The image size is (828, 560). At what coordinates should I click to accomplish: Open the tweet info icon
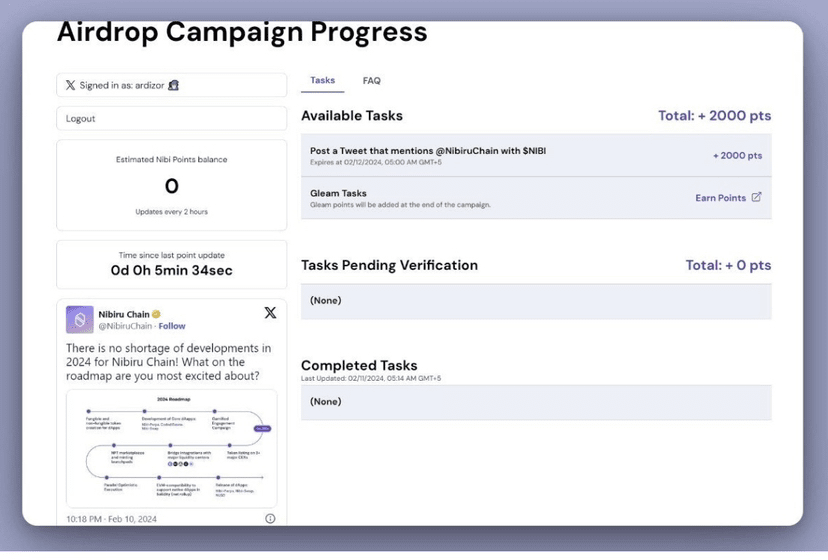(x=270, y=518)
